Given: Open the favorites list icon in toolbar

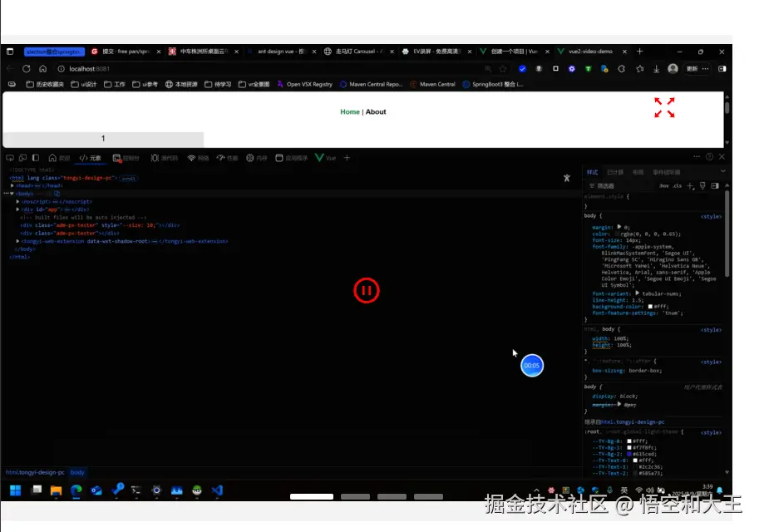Looking at the screenshot, I should 640,69.
